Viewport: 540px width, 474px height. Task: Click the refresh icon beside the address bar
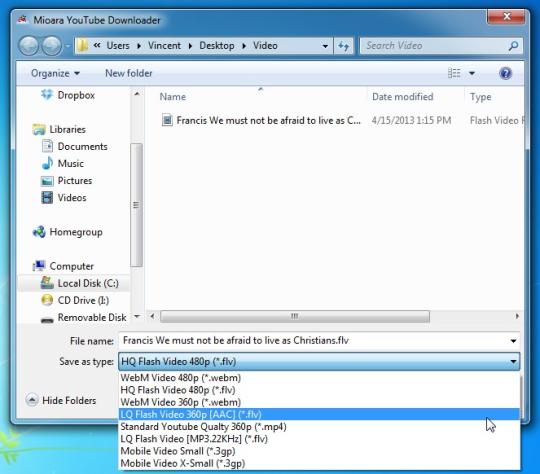343,46
